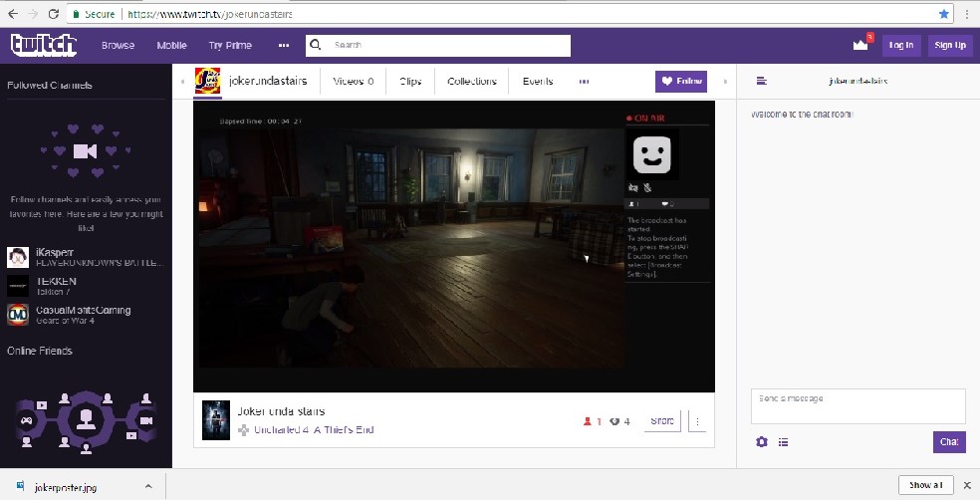Click the Share button
This screenshot has height=500, width=980.
[662, 421]
